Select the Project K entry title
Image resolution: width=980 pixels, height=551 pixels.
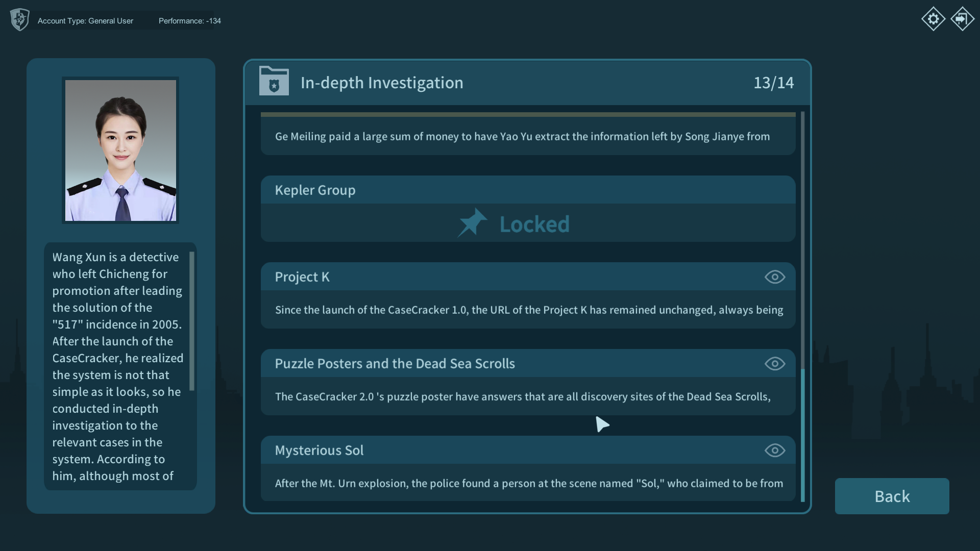tap(302, 277)
